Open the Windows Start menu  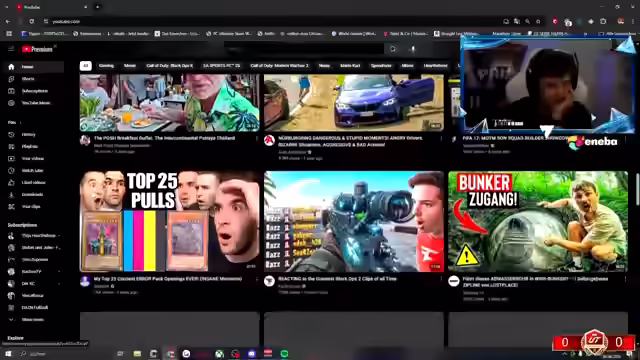(8, 353)
